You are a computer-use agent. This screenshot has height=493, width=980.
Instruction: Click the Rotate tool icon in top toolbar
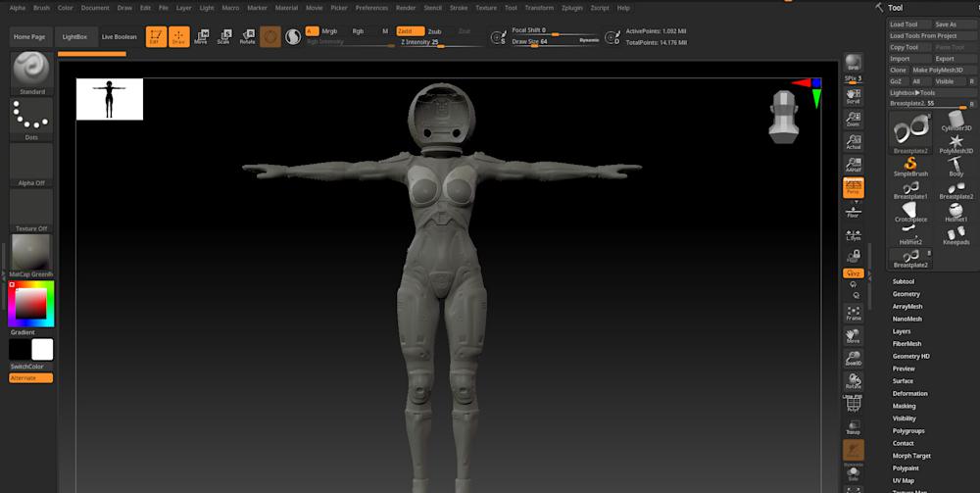click(x=247, y=37)
